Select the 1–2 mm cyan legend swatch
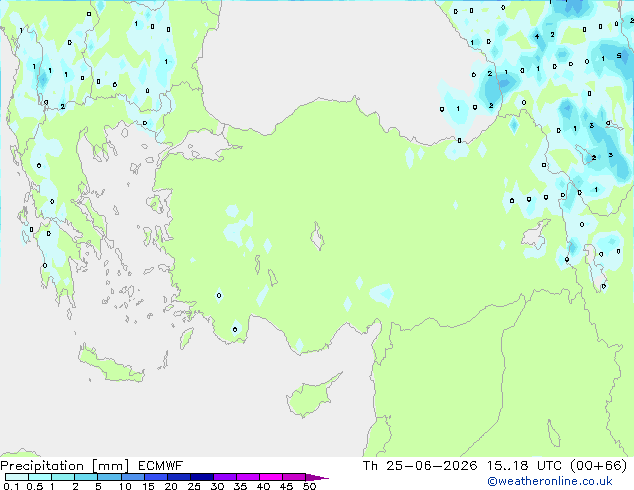 [x=63, y=477]
